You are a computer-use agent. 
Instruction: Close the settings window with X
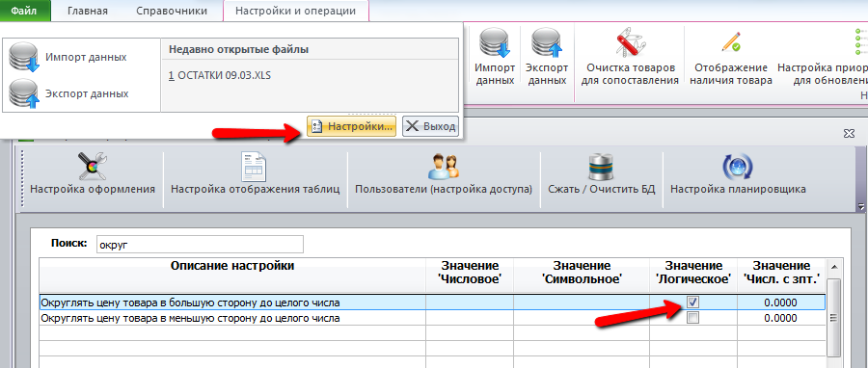[849, 134]
